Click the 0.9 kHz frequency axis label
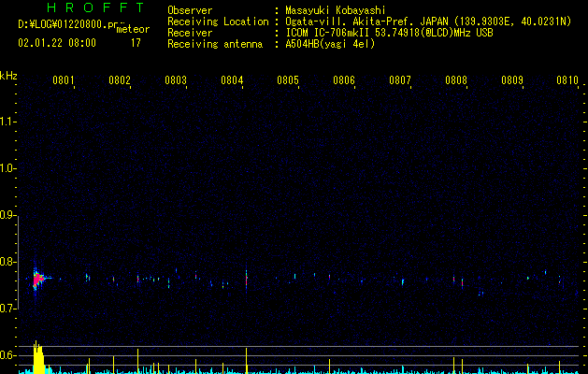588x374 pixels. click(x=7, y=215)
